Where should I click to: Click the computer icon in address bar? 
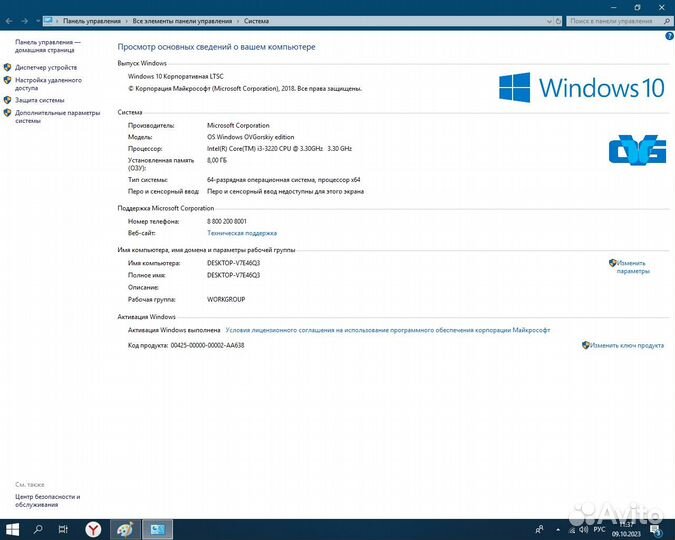coord(48,20)
